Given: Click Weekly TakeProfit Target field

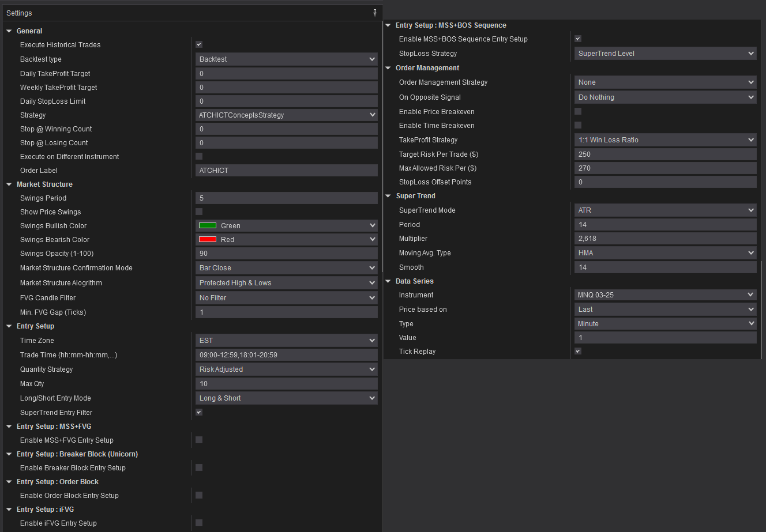Looking at the screenshot, I should (x=287, y=88).
